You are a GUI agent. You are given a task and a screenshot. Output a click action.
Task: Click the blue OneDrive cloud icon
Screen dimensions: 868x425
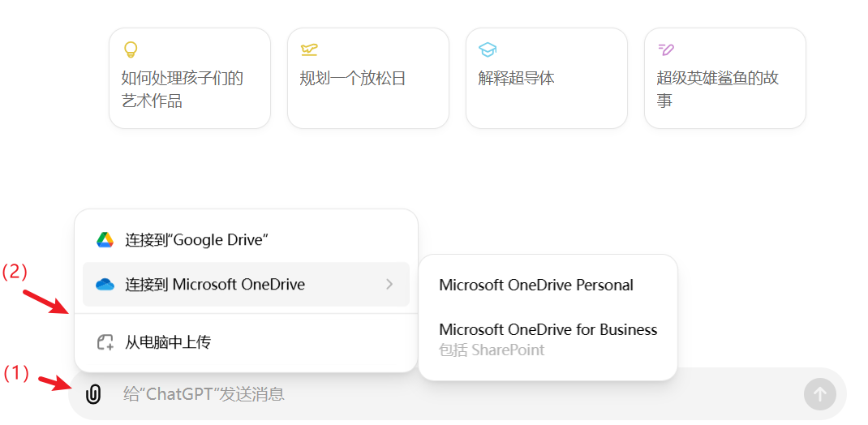tap(105, 285)
